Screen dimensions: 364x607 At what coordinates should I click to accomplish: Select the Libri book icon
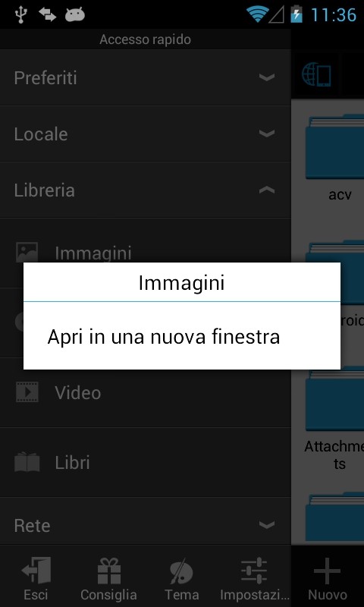click(27, 462)
